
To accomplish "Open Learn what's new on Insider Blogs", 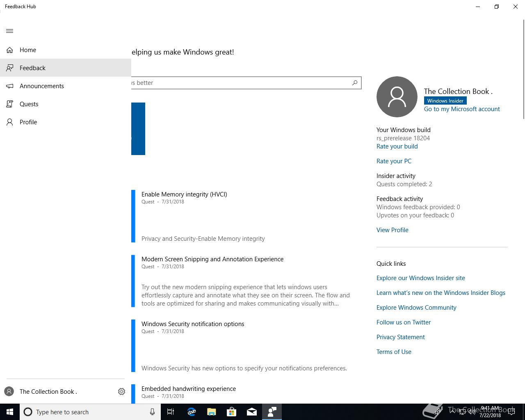I will pos(441,292).
